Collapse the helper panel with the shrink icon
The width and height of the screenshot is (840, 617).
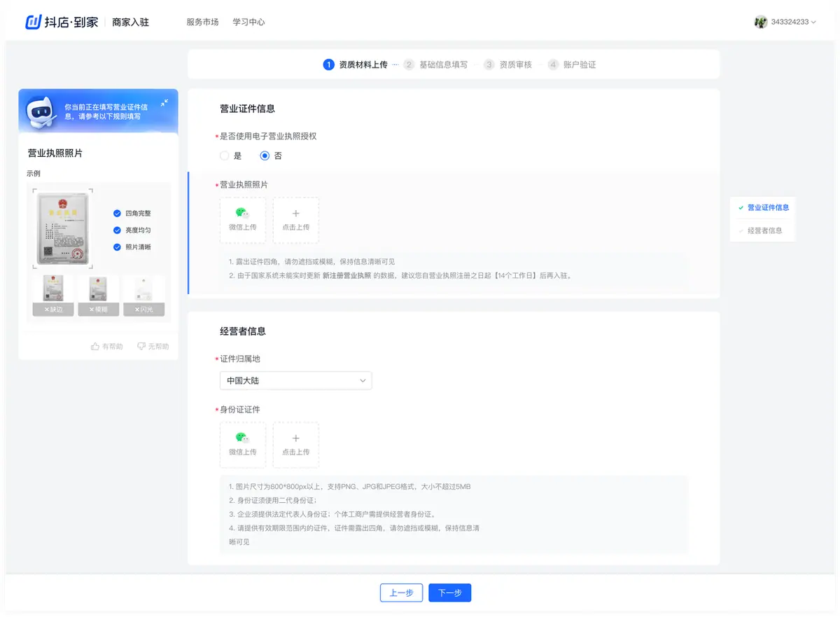click(164, 103)
